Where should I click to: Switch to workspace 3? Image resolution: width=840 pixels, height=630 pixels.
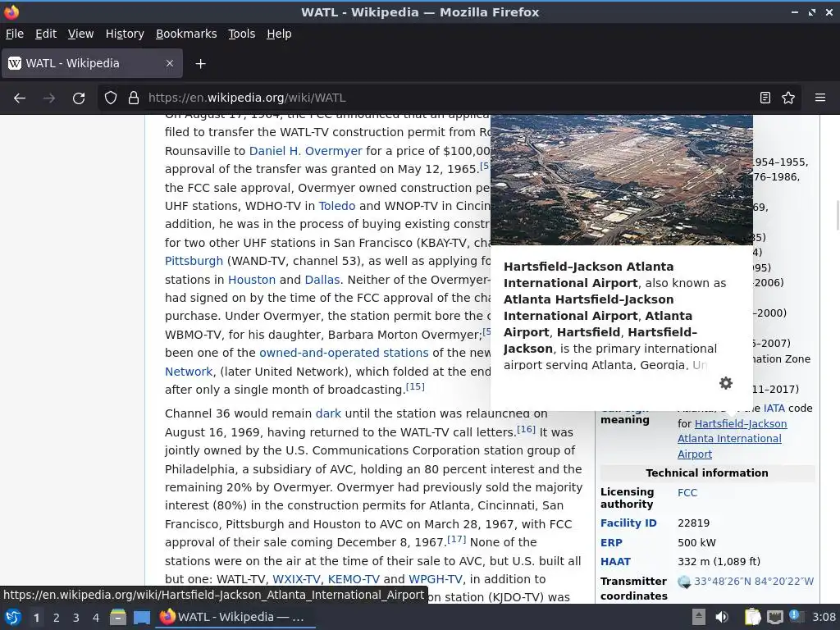tap(76, 618)
